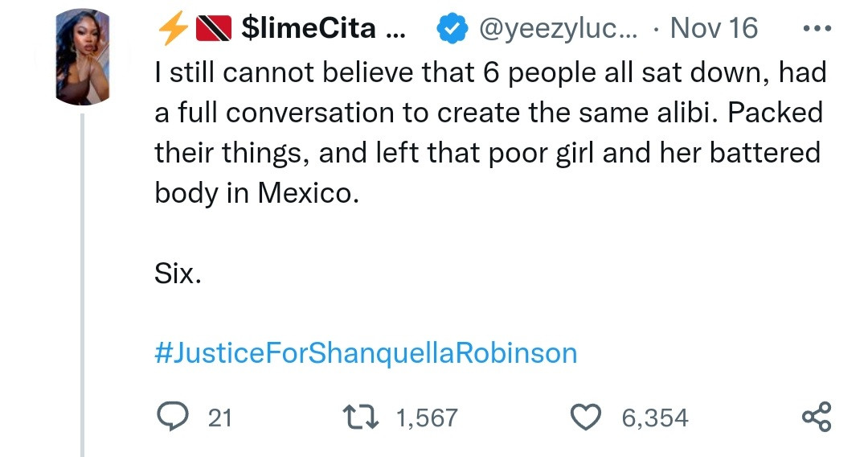Open the share icon options
This screenshot has width=868, height=457.
tap(817, 418)
